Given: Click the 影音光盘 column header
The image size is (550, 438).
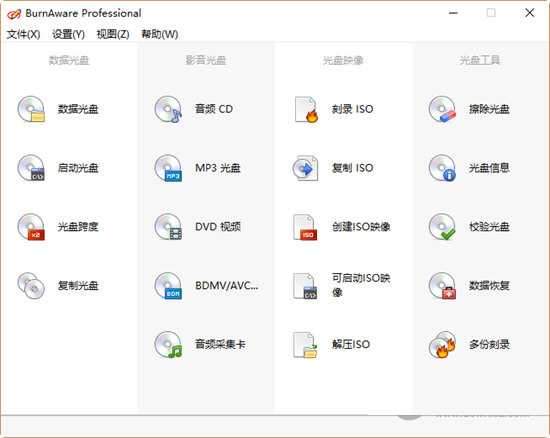Looking at the screenshot, I should (206, 60).
